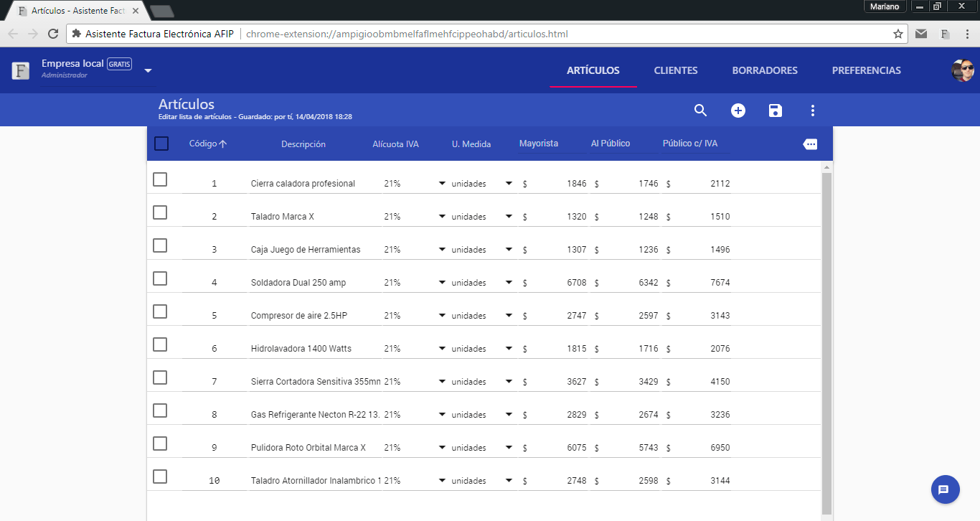Click the browser reload page icon
The height and width of the screenshot is (521, 980).
[53, 34]
